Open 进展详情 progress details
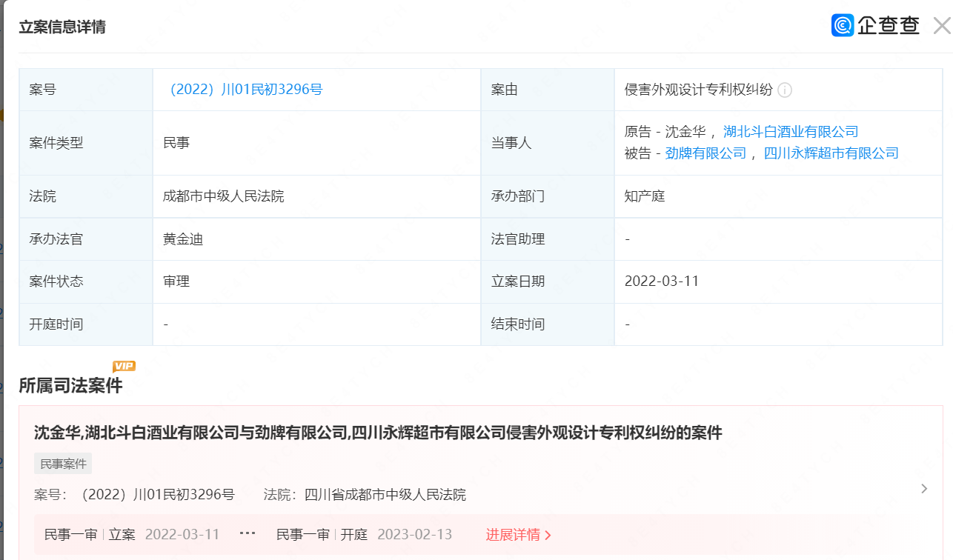 click(x=518, y=535)
